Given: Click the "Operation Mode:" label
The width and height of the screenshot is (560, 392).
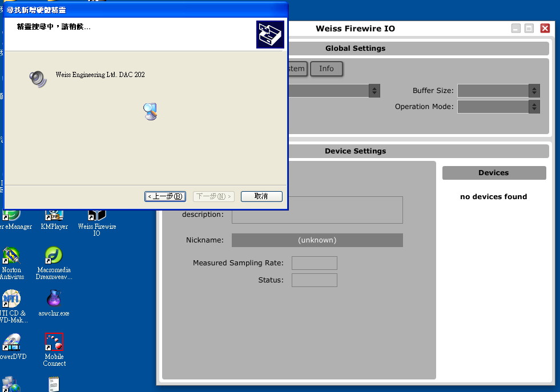Looking at the screenshot, I should coord(424,107).
